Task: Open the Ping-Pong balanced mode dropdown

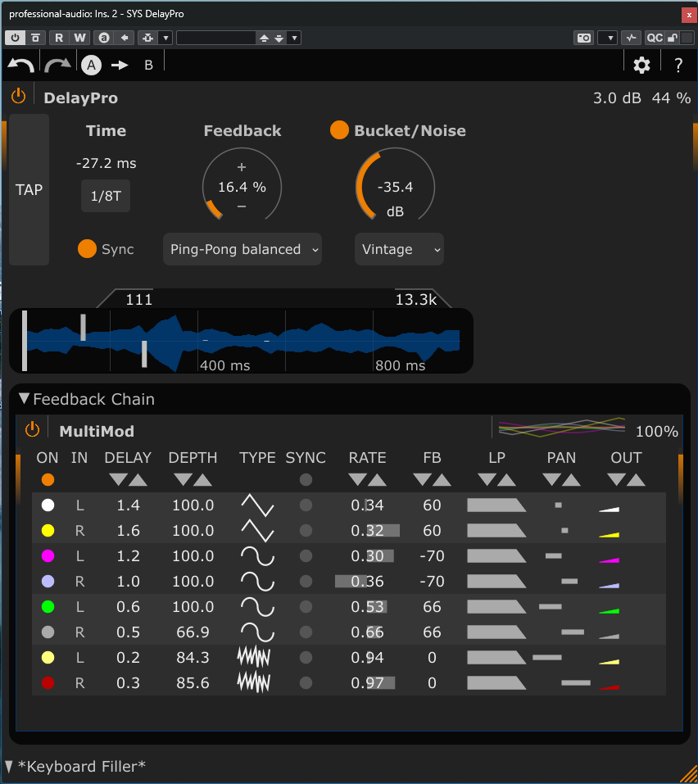Action: [x=242, y=249]
